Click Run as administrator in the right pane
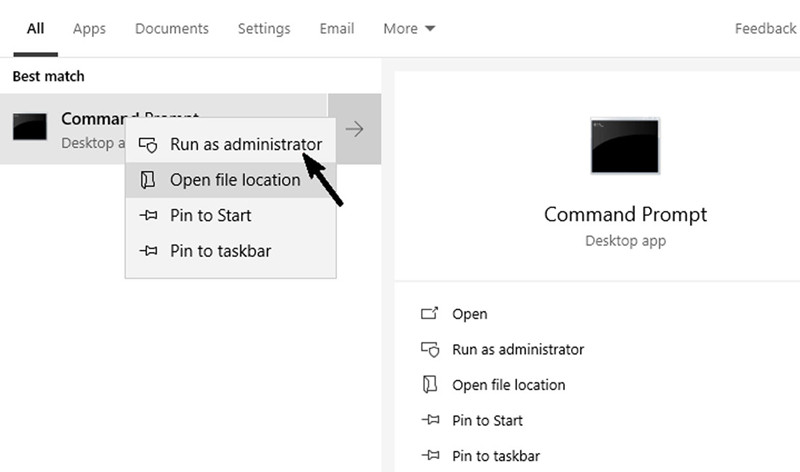The height and width of the screenshot is (472, 800). pyautogui.click(x=518, y=350)
